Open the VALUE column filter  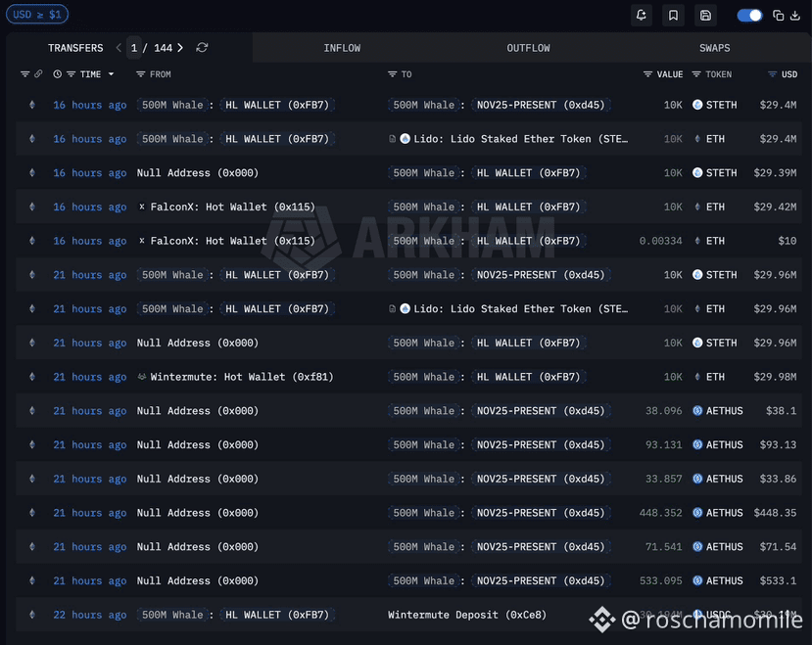(x=647, y=74)
